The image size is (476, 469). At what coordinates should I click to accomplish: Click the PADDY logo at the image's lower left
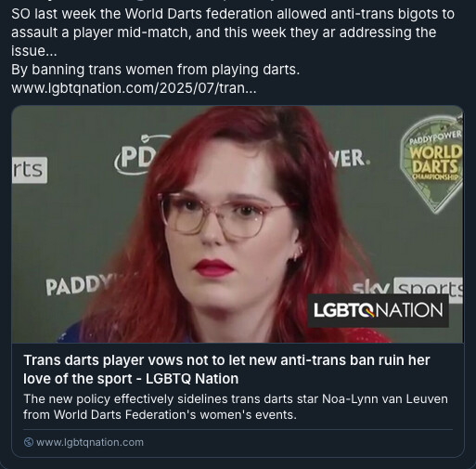click(x=79, y=285)
